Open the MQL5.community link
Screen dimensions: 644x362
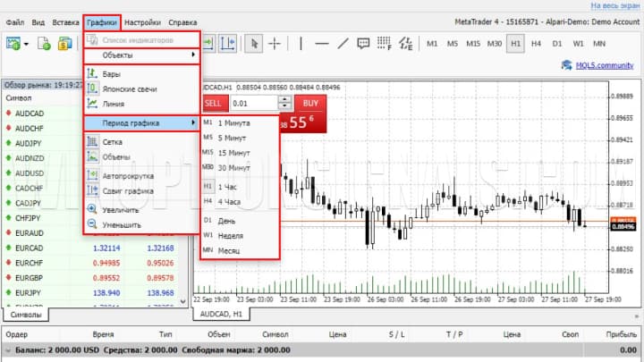(x=597, y=64)
